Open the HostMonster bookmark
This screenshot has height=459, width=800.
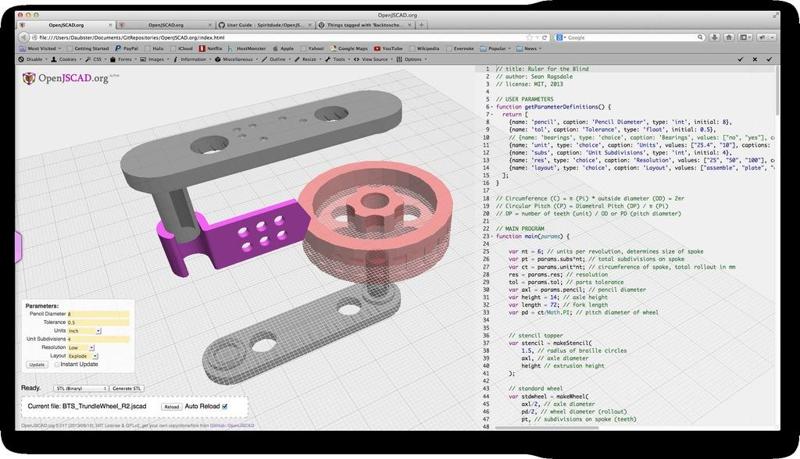point(247,48)
